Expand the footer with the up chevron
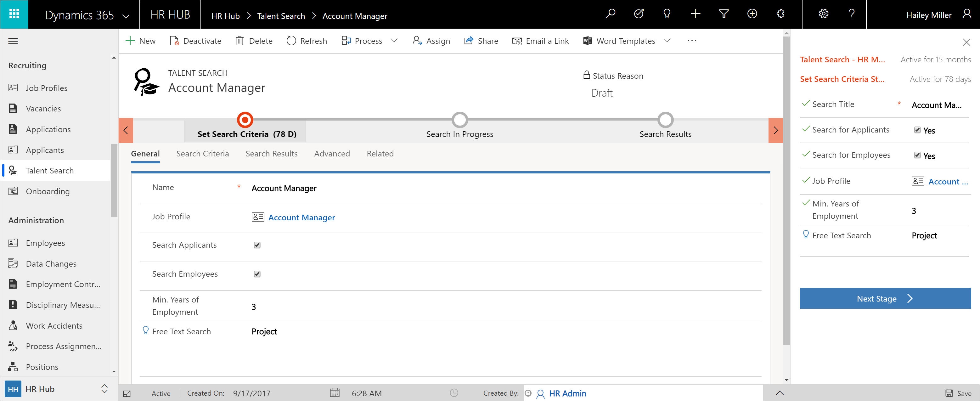 coord(780,393)
